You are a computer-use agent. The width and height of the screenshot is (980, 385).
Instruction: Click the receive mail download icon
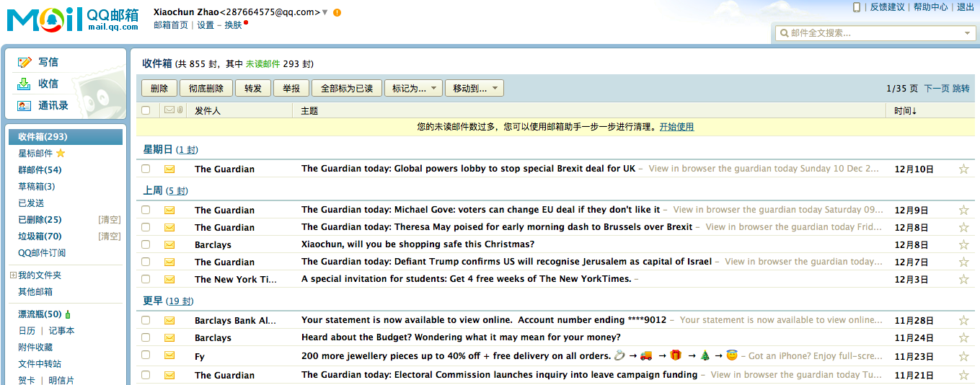[25, 84]
